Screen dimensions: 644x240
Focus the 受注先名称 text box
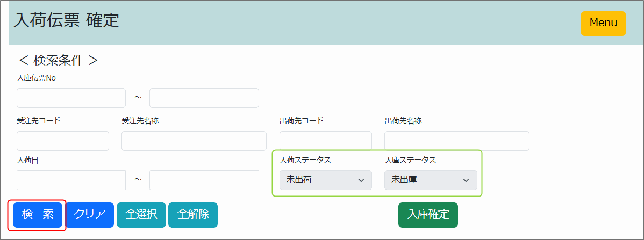click(194, 141)
